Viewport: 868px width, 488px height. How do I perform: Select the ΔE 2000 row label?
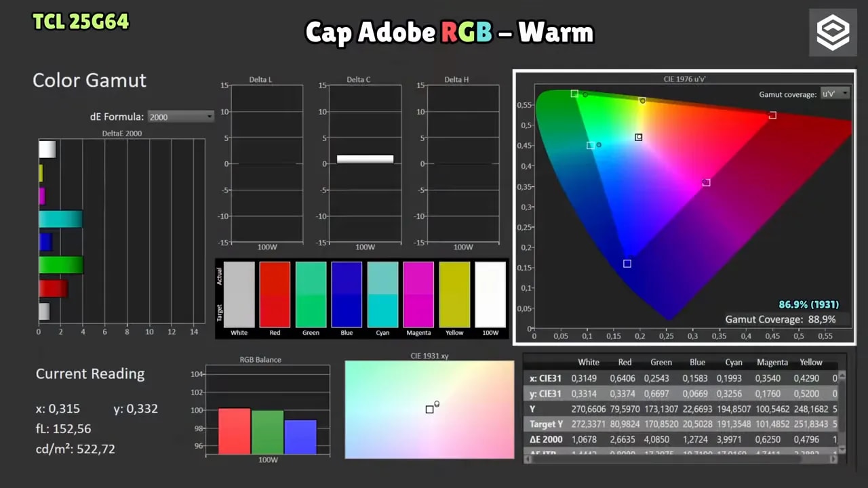(x=546, y=439)
